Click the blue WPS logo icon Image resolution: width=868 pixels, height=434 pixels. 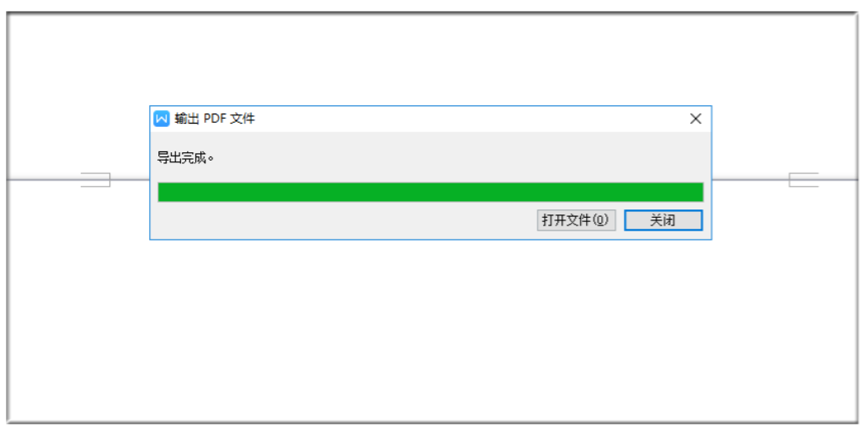coord(161,119)
